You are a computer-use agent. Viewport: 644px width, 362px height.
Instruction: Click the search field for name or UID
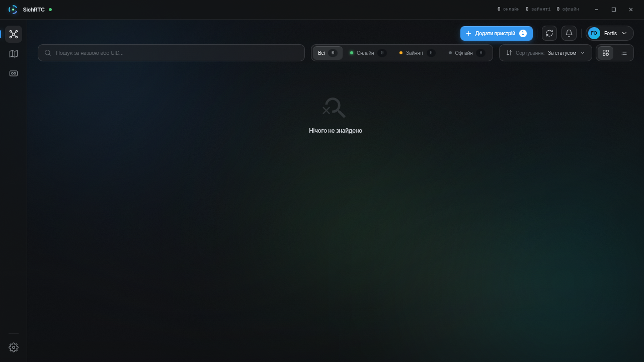pyautogui.click(x=171, y=53)
